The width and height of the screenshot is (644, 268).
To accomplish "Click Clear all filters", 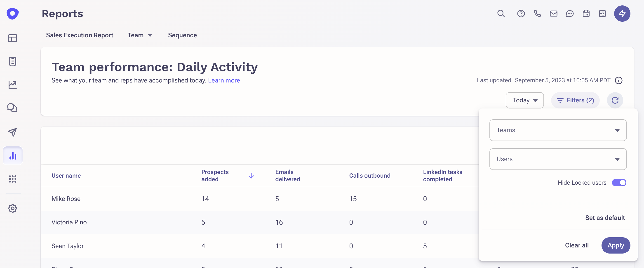I will [577, 245].
